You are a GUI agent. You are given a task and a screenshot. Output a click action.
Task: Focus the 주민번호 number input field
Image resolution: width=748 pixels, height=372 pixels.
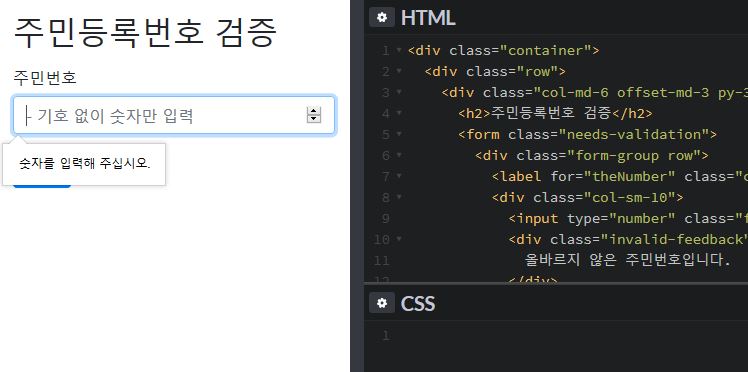pyautogui.click(x=174, y=115)
